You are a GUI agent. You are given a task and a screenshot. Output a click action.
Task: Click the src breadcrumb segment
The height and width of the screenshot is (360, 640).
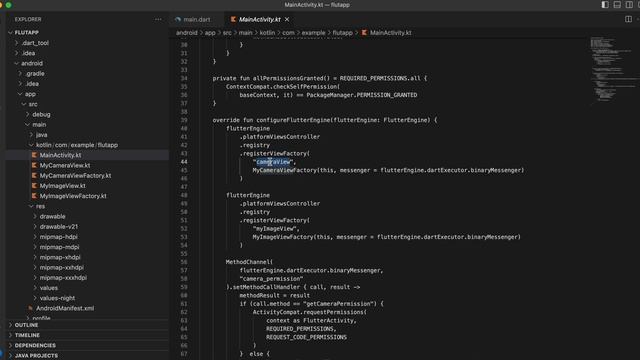tap(227, 33)
